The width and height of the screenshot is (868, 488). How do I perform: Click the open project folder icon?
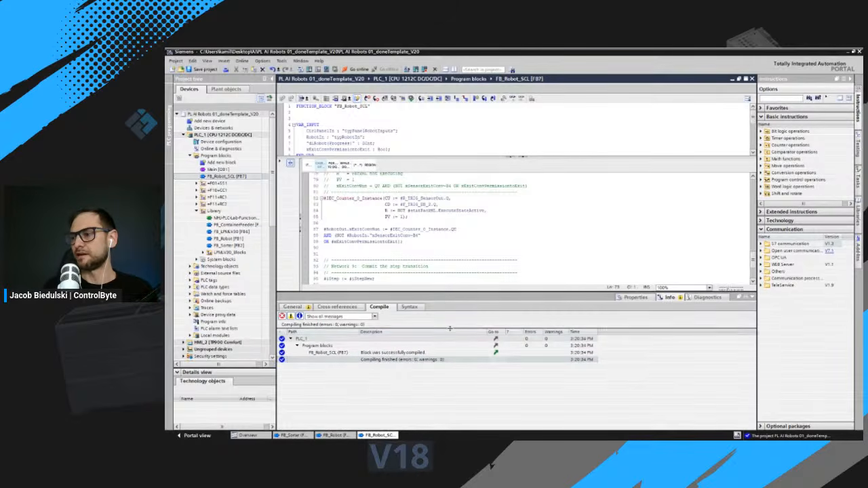pyautogui.click(x=180, y=69)
